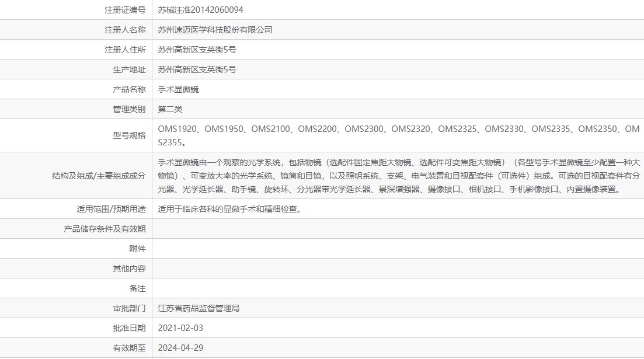
Task: Select the structure description paragraph beginning 手术显微镜由一个观察的光学系统
Action: click(398, 176)
